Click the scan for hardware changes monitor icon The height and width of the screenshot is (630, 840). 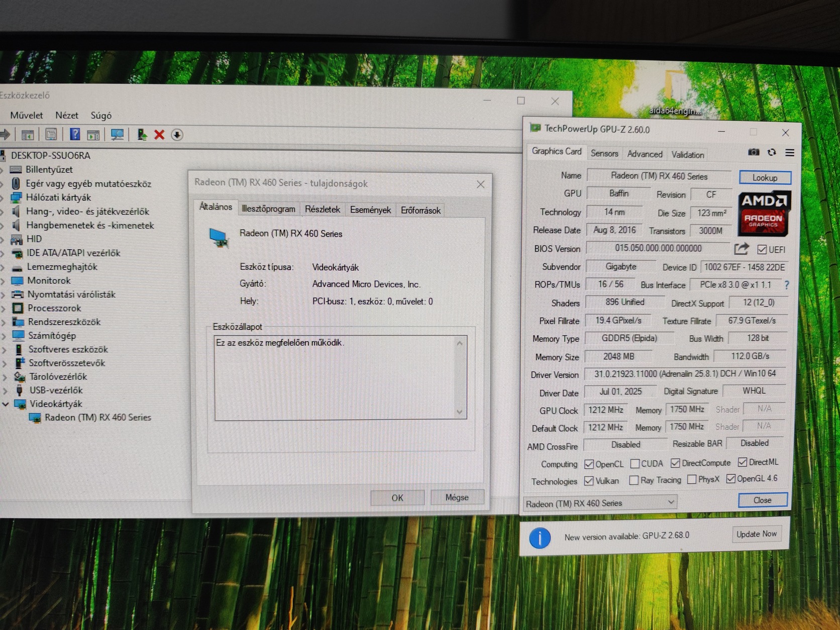tap(117, 135)
